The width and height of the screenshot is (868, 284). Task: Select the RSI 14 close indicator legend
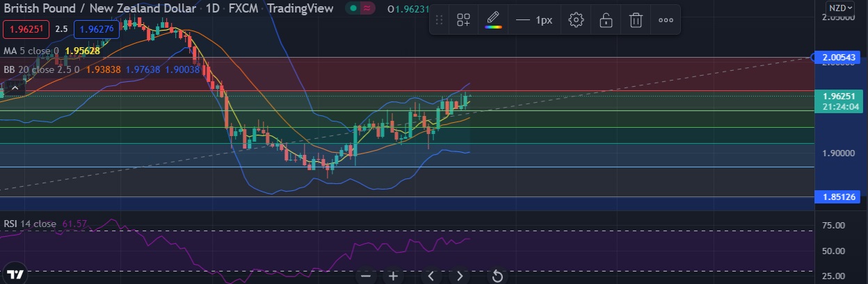coord(29,224)
